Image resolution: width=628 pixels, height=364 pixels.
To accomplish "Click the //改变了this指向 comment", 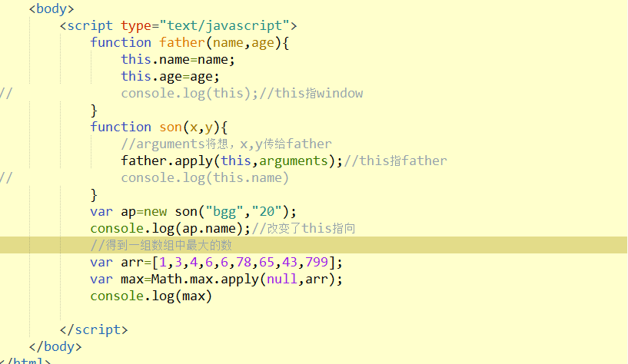I will tap(304, 228).
